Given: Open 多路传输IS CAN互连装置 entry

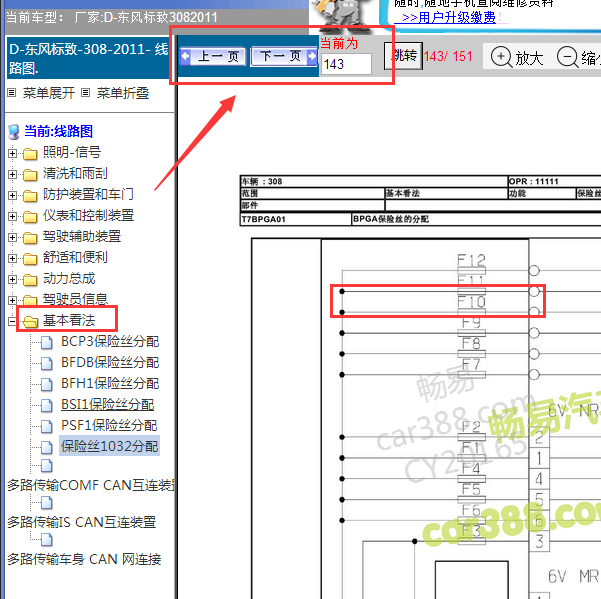Looking at the screenshot, I should (81, 522).
